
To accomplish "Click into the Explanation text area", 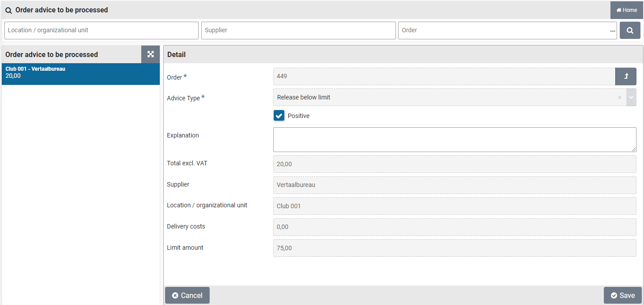I will pos(454,140).
